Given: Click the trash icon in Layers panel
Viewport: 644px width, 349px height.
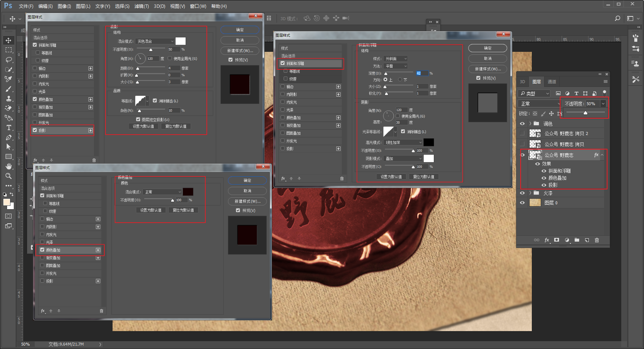Looking at the screenshot, I should (597, 240).
